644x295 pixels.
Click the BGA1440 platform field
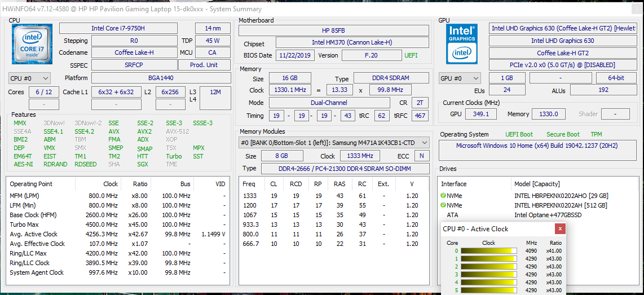161,78
